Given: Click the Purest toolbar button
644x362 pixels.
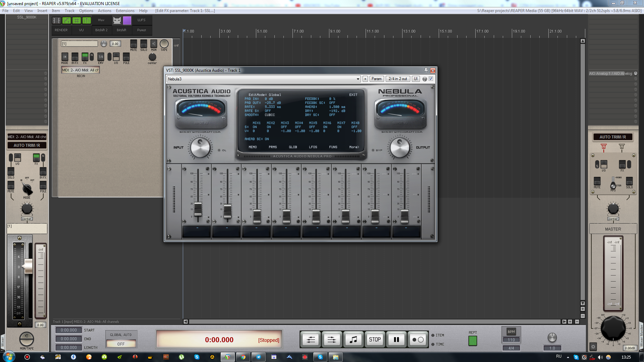Looking at the screenshot, I should 142,30.
